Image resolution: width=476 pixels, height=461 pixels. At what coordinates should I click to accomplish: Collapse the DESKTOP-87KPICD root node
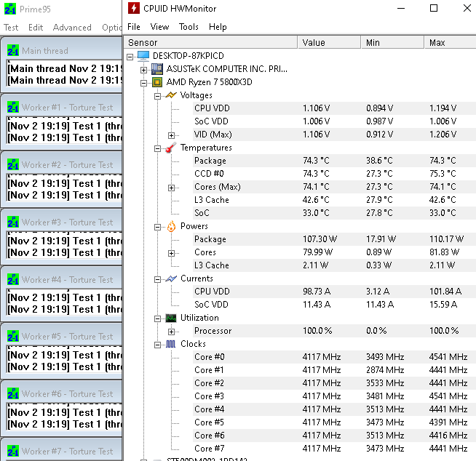130,57
